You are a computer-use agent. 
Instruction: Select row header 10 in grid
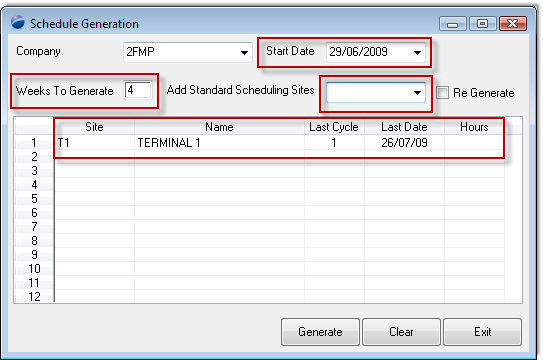(x=34, y=269)
